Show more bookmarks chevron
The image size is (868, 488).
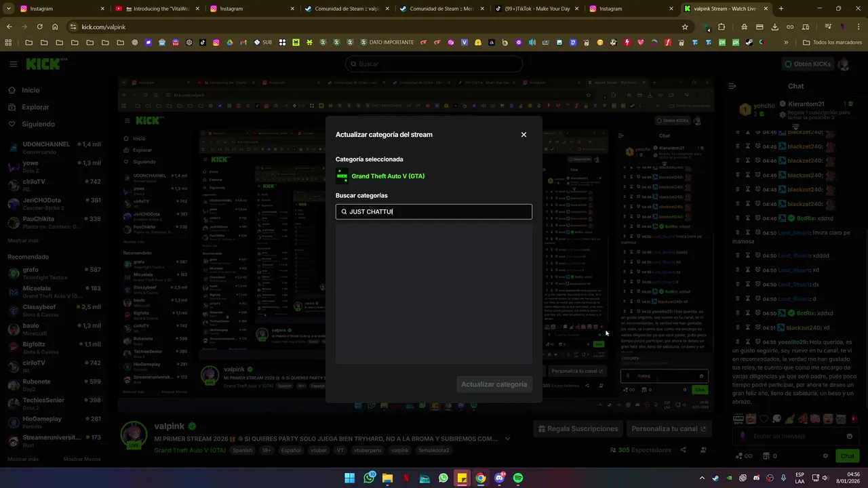click(786, 42)
